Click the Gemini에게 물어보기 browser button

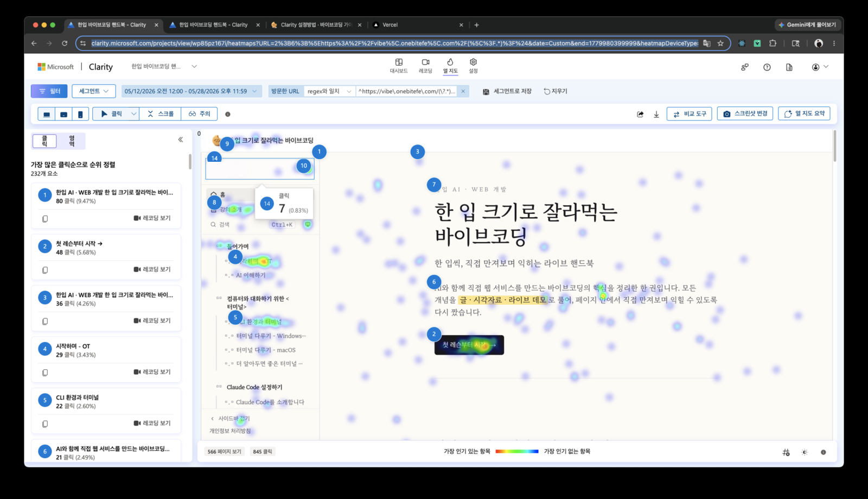click(807, 25)
